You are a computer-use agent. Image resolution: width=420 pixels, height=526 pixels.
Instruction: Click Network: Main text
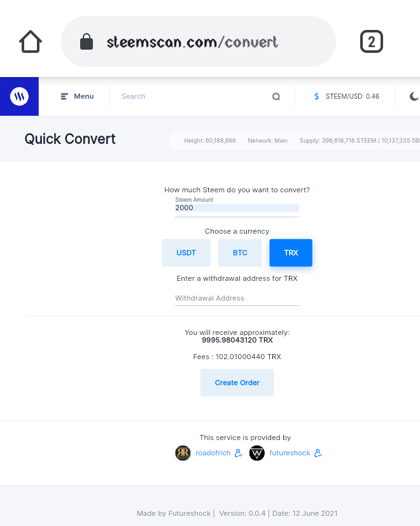[268, 141]
